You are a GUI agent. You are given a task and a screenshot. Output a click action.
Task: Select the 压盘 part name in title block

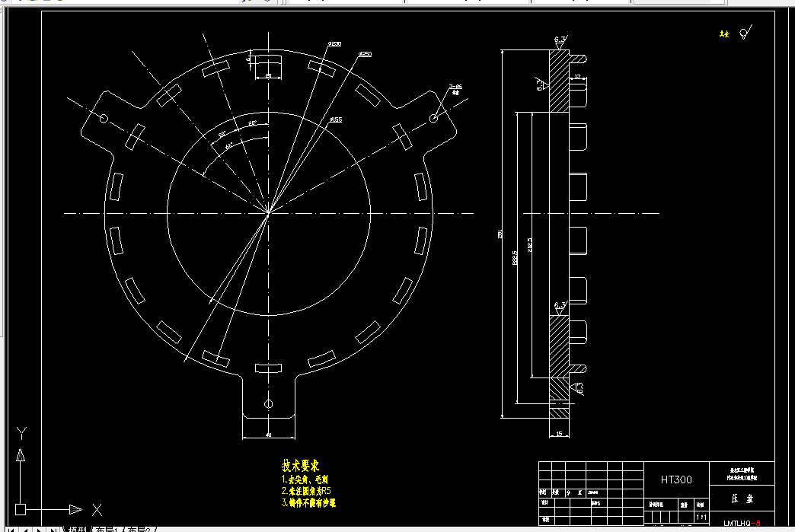pos(742,499)
